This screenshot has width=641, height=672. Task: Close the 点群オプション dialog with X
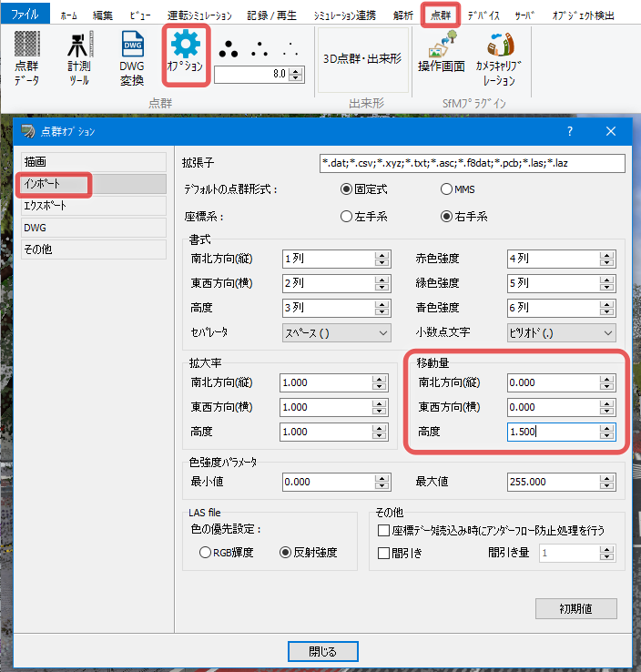tap(611, 131)
